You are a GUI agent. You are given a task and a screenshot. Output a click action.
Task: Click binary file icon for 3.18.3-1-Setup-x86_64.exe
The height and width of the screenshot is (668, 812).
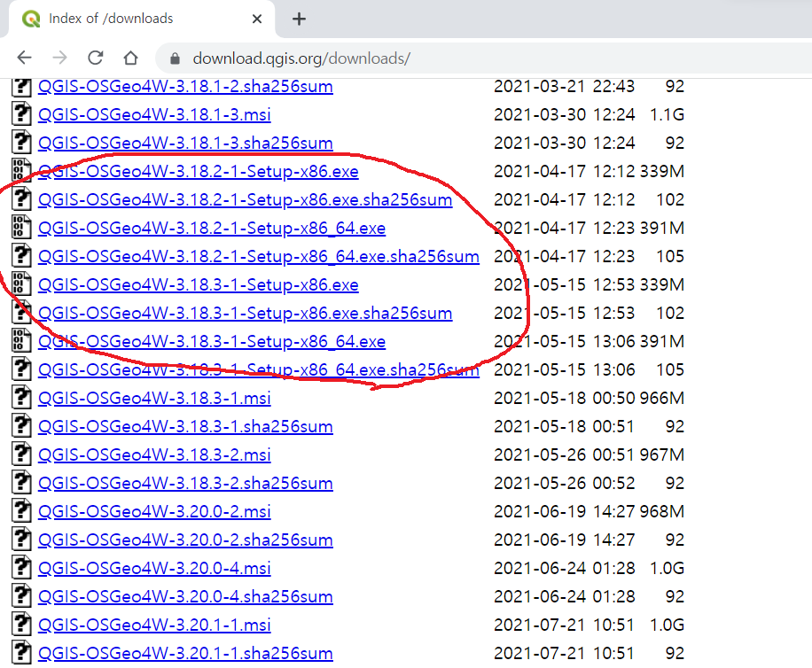[x=21, y=340]
